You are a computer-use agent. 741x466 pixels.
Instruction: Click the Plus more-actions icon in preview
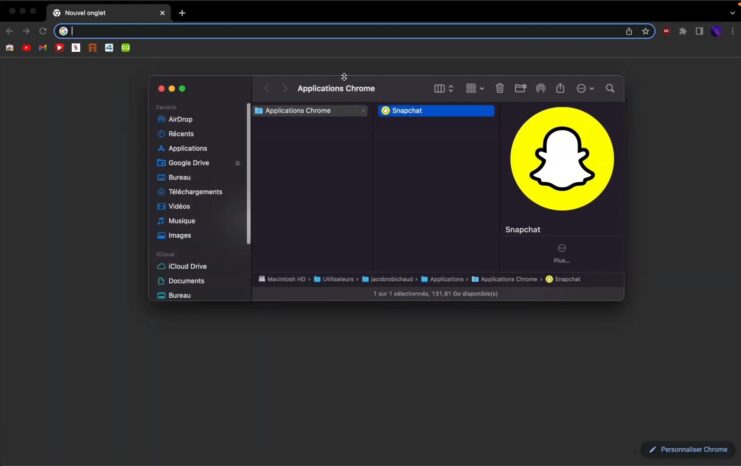[x=561, y=248]
